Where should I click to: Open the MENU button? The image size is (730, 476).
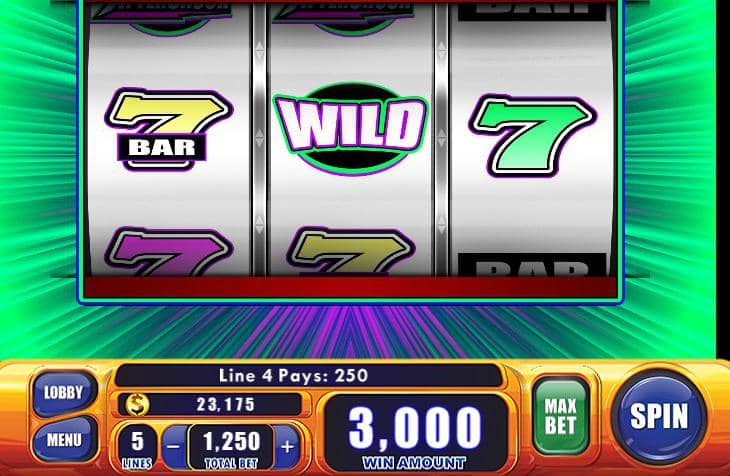coord(64,440)
